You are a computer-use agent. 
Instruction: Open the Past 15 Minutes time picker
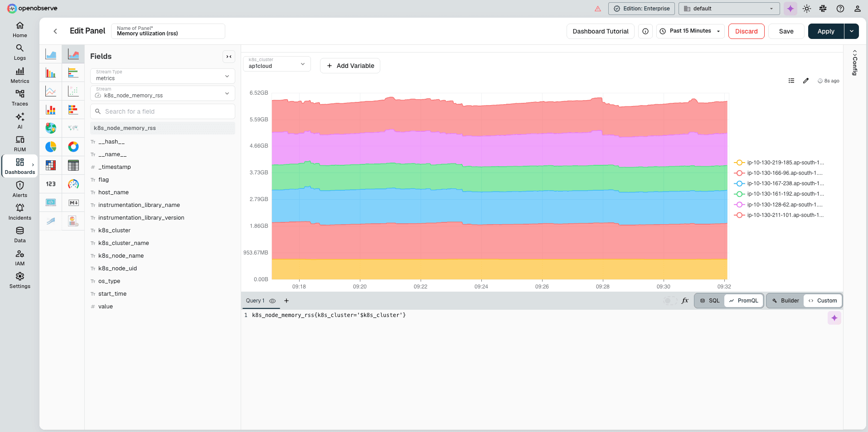coord(690,31)
